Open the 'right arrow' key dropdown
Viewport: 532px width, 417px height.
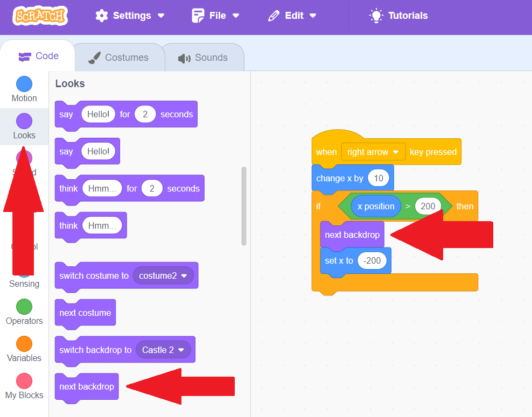pyautogui.click(x=373, y=152)
